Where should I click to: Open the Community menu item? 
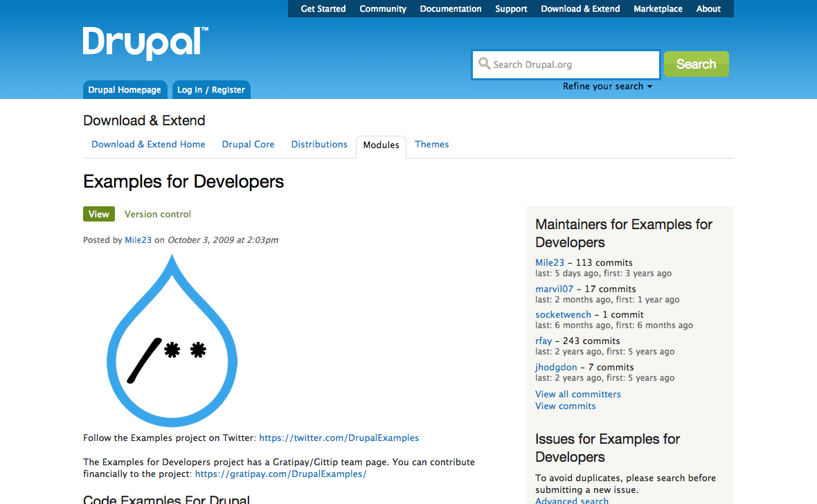pos(383,9)
